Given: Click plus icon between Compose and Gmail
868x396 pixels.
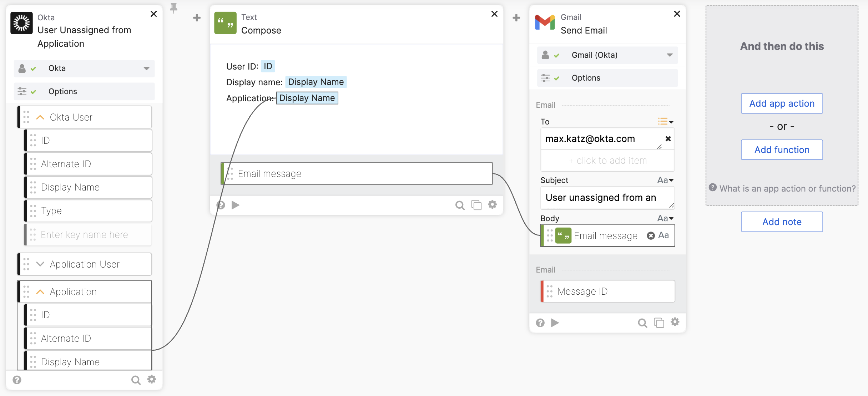Looking at the screenshot, I should (516, 18).
